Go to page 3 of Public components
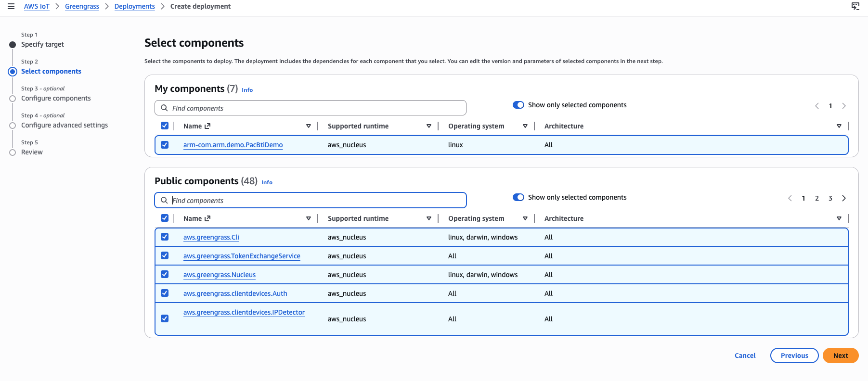The height and width of the screenshot is (381, 868). tap(830, 198)
